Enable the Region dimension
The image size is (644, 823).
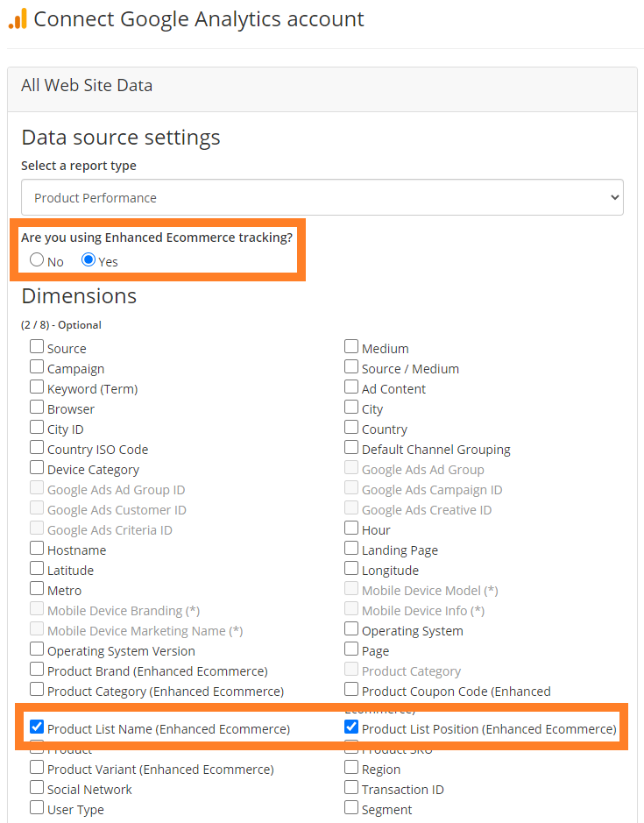(x=351, y=767)
